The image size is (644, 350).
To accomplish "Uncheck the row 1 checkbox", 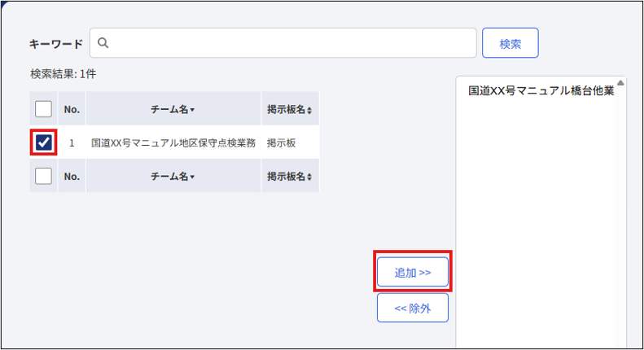I will point(43,142).
